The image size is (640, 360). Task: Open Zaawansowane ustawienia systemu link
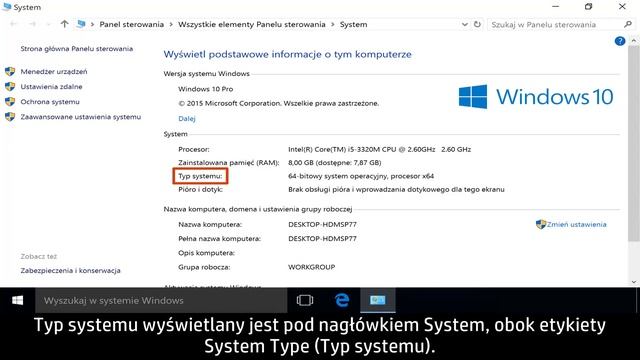(81, 117)
